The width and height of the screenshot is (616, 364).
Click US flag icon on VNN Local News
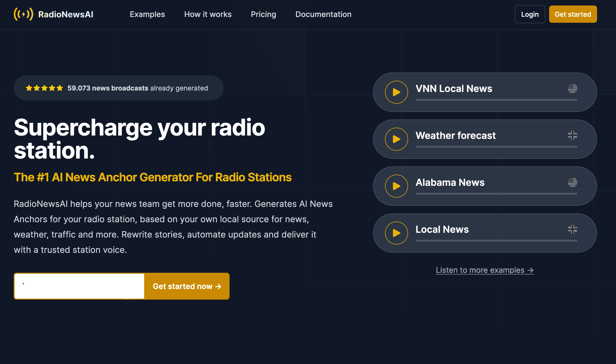pyautogui.click(x=572, y=88)
